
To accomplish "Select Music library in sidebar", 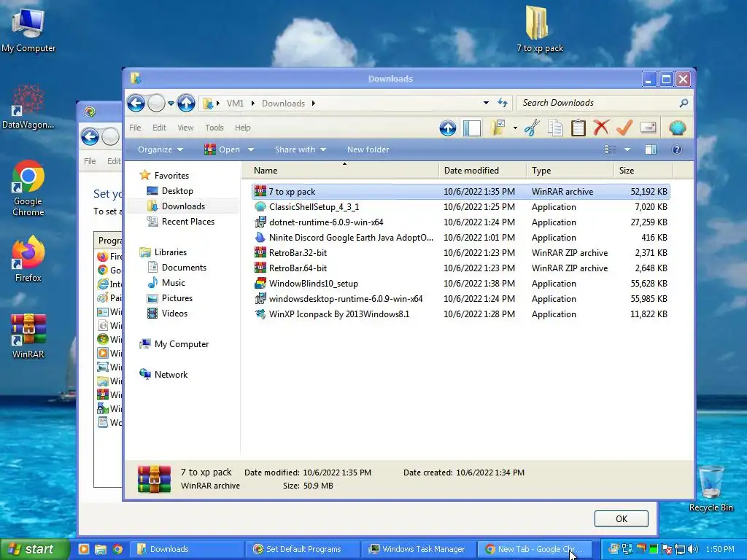I will (174, 283).
